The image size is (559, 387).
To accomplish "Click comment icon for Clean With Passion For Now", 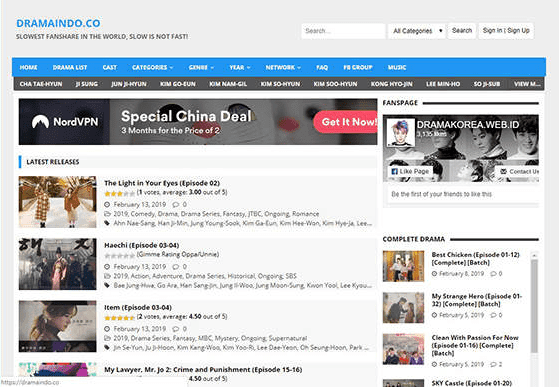I will (x=494, y=365).
